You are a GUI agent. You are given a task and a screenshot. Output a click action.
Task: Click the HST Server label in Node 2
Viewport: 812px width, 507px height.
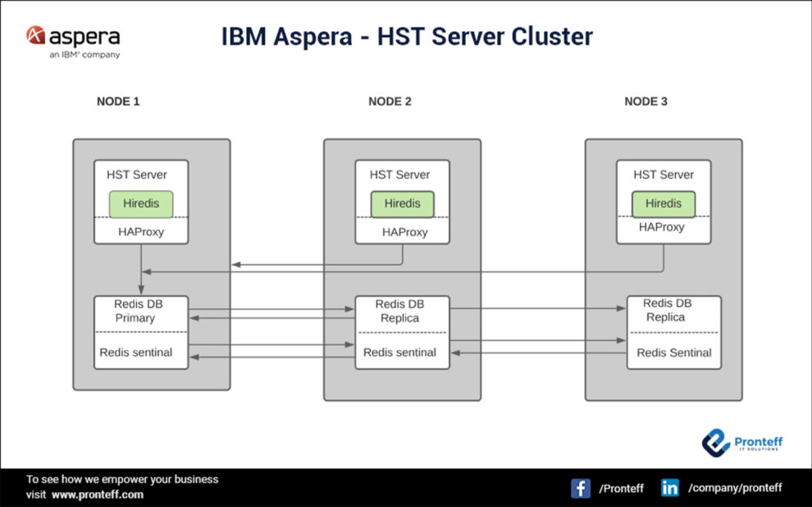coord(399,175)
